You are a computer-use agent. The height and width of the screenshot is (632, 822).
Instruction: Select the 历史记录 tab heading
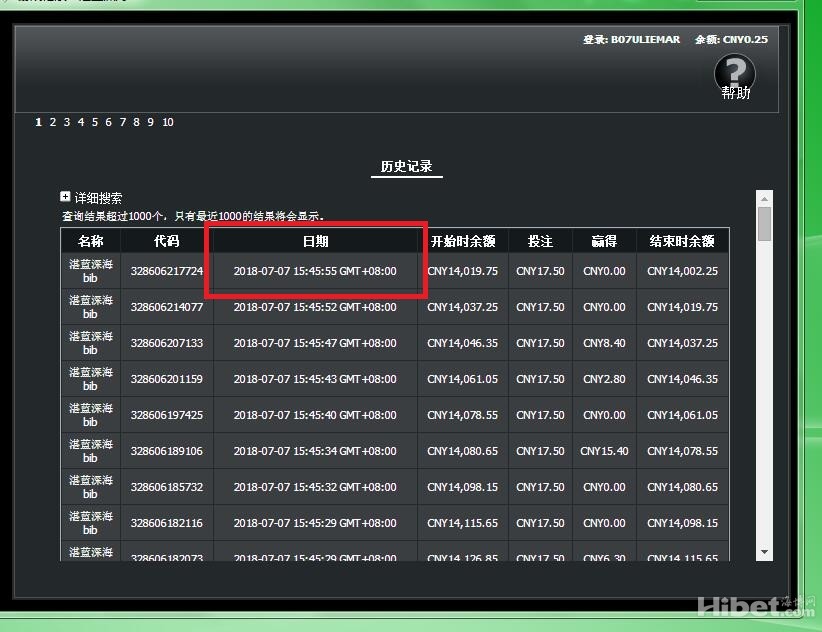coord(406,167)
